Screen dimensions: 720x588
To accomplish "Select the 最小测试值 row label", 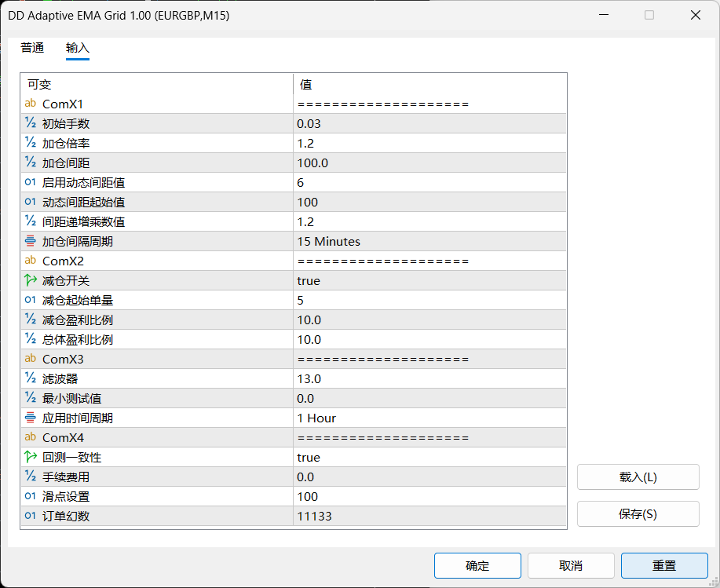I will pos(71,399).
